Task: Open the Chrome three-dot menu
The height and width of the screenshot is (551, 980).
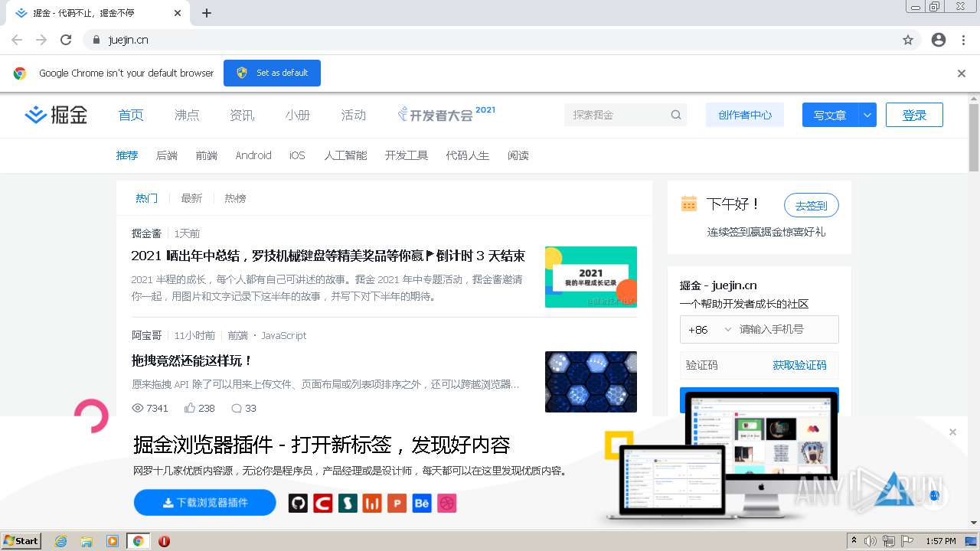Action: point(963,40)
